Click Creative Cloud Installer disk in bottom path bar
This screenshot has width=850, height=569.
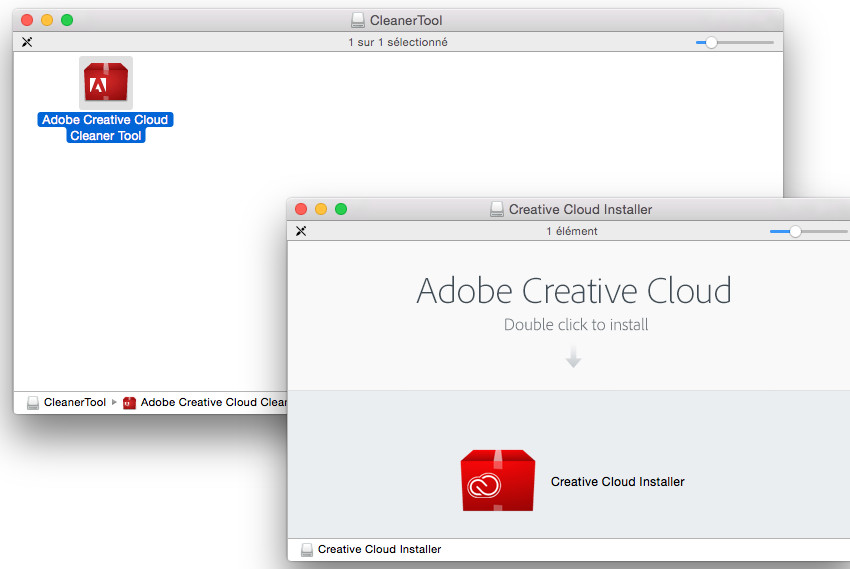tap(371, 549)
